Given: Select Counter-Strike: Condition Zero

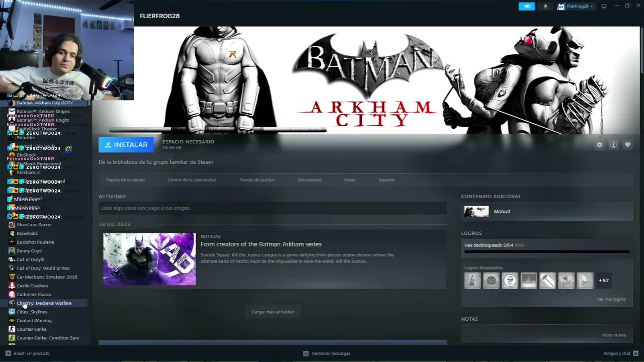Looking at the screenshot, I should (x=48, y=338).
